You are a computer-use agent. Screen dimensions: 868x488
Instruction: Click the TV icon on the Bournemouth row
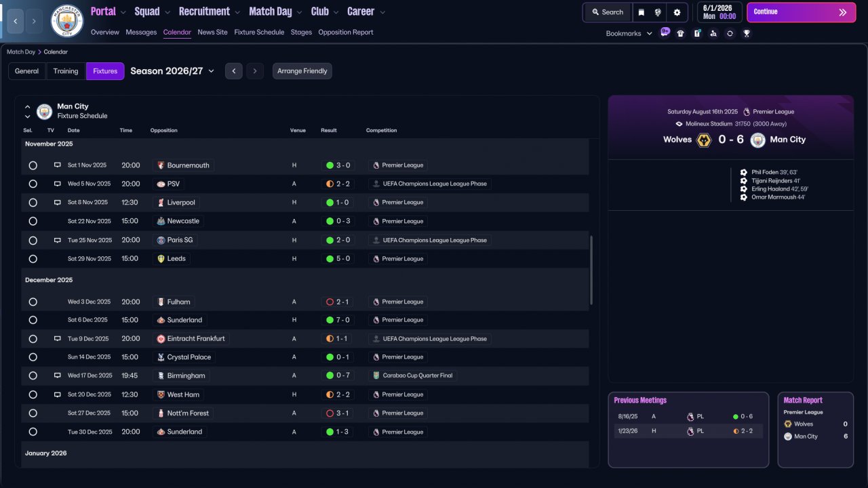(58, 165)
